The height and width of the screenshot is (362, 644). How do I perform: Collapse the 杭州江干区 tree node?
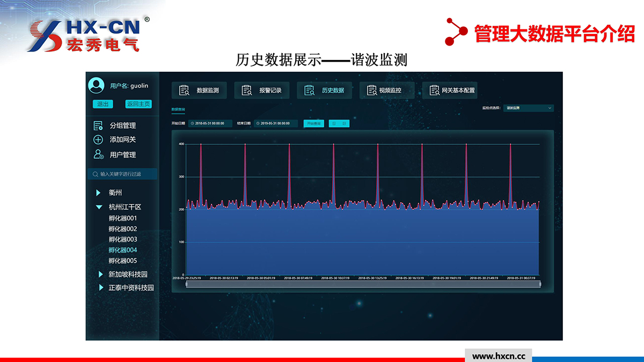(99, 207)
